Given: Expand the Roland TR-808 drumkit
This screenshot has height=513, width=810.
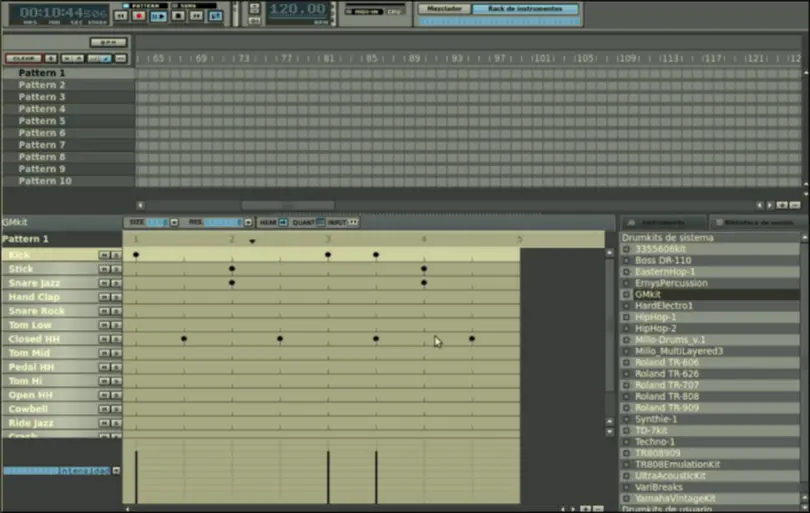Looking at the screenshot, I should pos(626,396).
